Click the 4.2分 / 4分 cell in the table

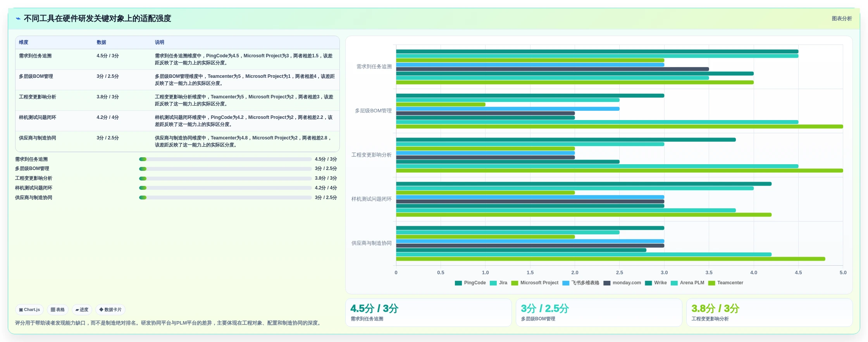pyautogui.click(x=108, y=118)
